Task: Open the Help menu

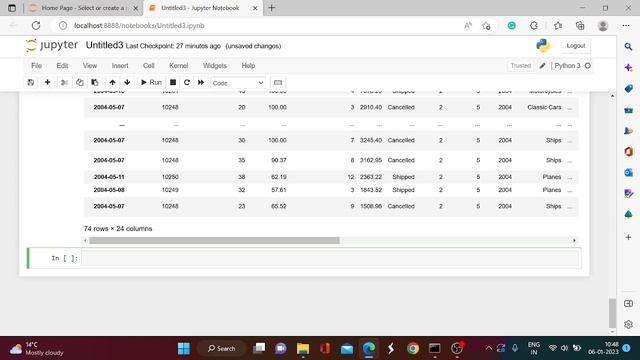Action: tap(248, 66)
